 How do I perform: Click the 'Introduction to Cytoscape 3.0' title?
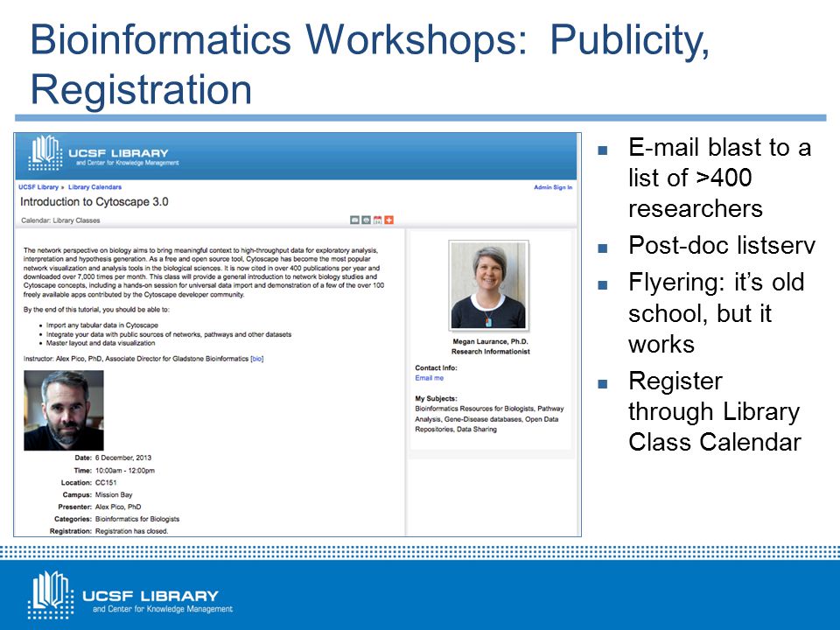pos(94,202)
